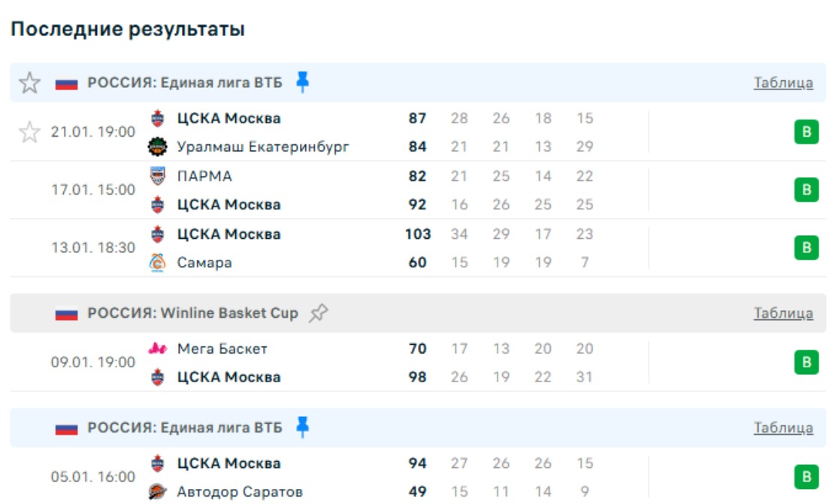835x504 pixels.
Task: Click the win badge for ПАРМА match
Action: (x=806, y=190)
